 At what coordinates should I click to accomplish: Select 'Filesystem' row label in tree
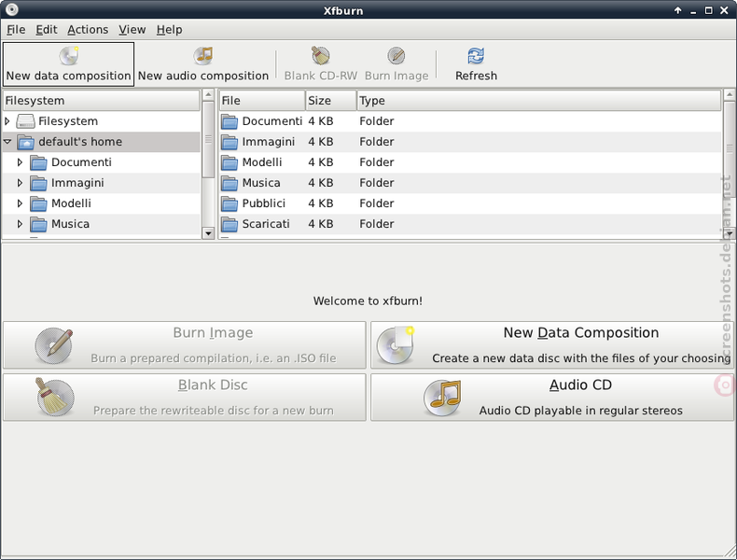[x=68, y=121]
